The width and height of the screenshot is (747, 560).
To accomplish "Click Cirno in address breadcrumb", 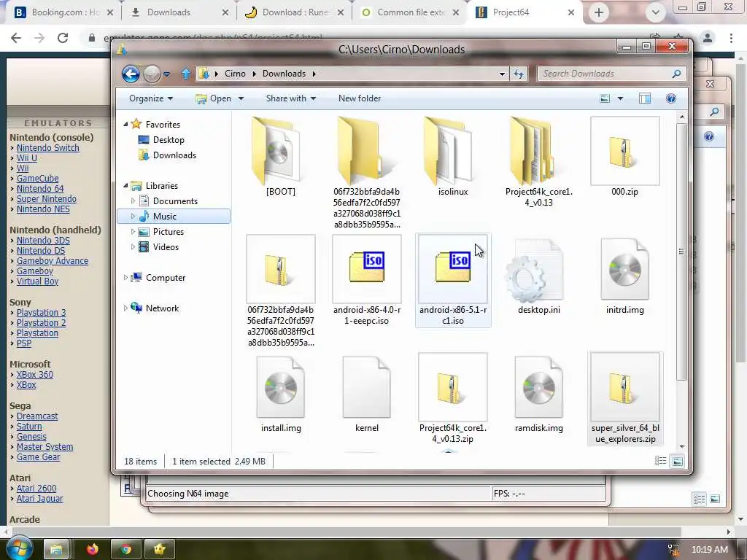I will (x=235, y=74).
